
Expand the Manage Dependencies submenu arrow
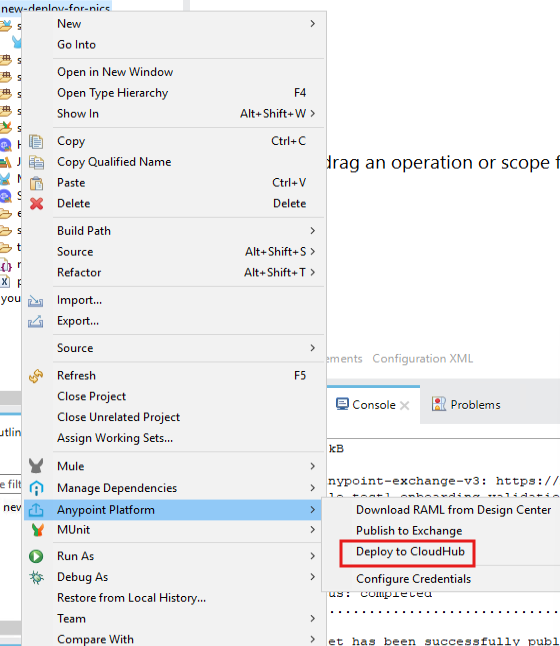[313, 488]
